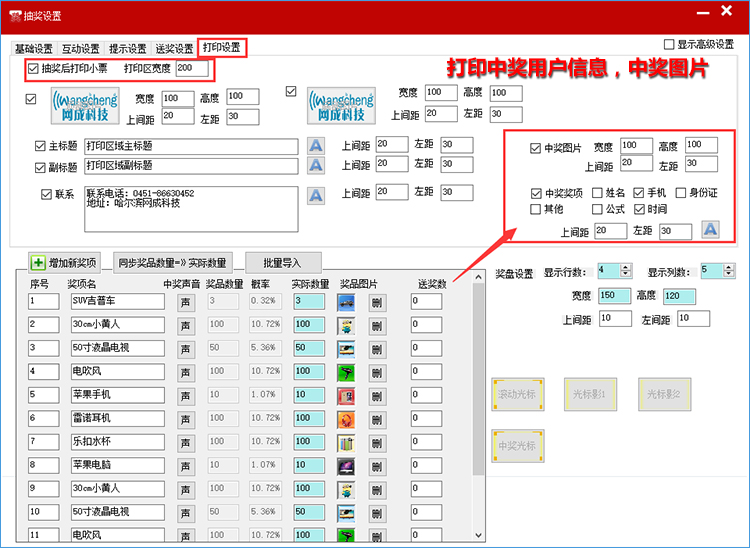Click the font icon beside 主标题 field
The image size is (750, 548).
pos(316,145)
